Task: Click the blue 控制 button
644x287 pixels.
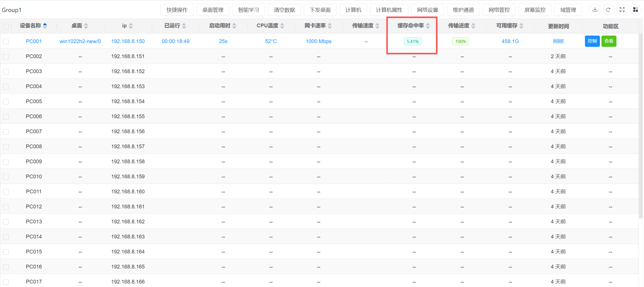Action: pos(592,41)
